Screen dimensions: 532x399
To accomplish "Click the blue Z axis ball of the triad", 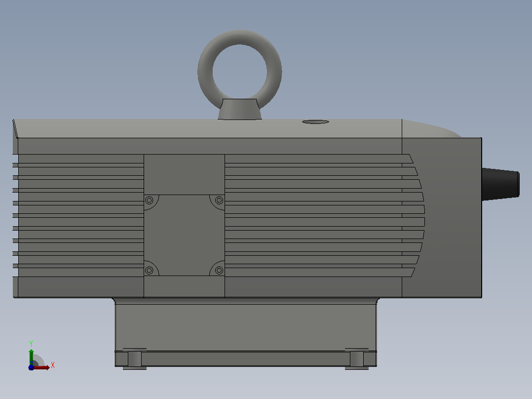I will (x=31, y=367).
